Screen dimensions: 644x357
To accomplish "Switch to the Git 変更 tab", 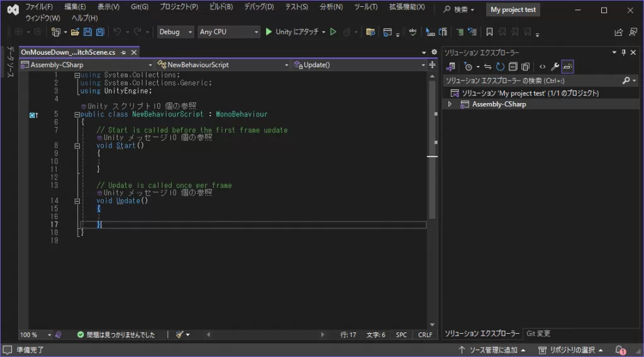I will pos(538,334).
